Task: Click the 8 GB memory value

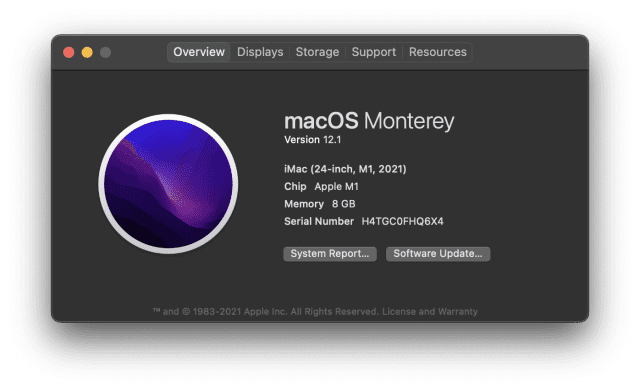Action: (x=344, y=204)
